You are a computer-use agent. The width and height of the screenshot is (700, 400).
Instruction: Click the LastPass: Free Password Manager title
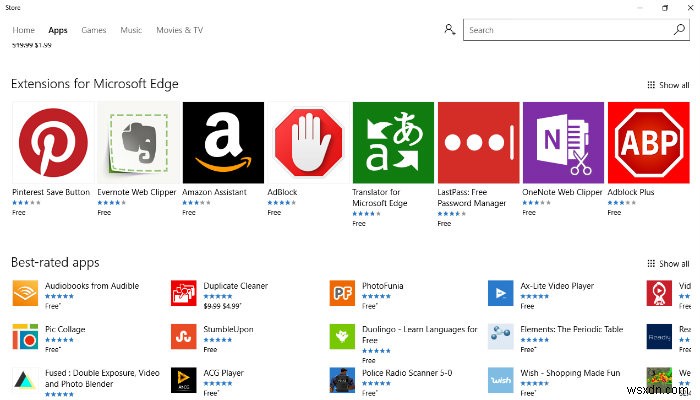click(x=471, y=197)
